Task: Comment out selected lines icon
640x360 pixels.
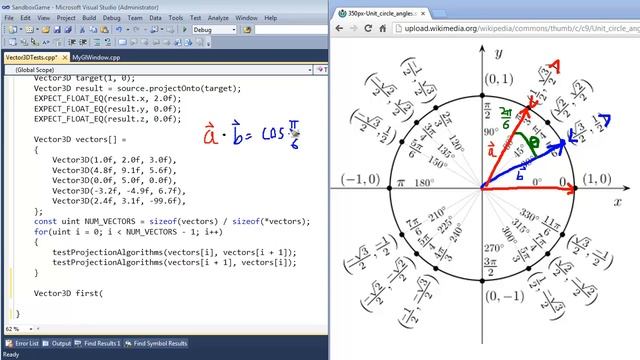Action: (97, 42)
